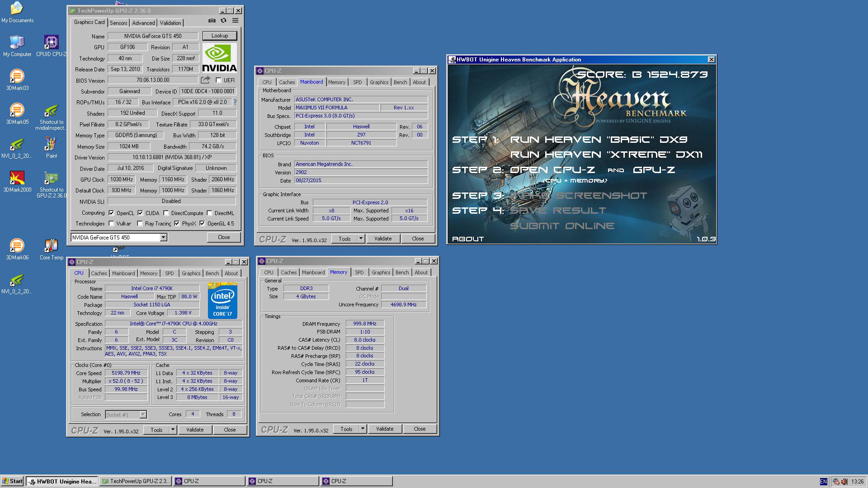Open Shortcut to GPU-Z 2.36 icon
Viewport: 868px width, 488px height.
[51, 185]
